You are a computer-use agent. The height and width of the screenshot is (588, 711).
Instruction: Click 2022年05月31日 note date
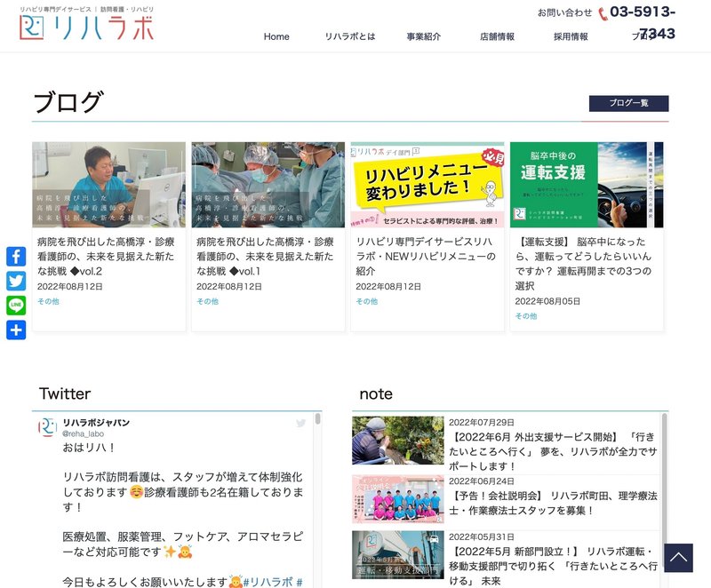[x=481, y=536]
